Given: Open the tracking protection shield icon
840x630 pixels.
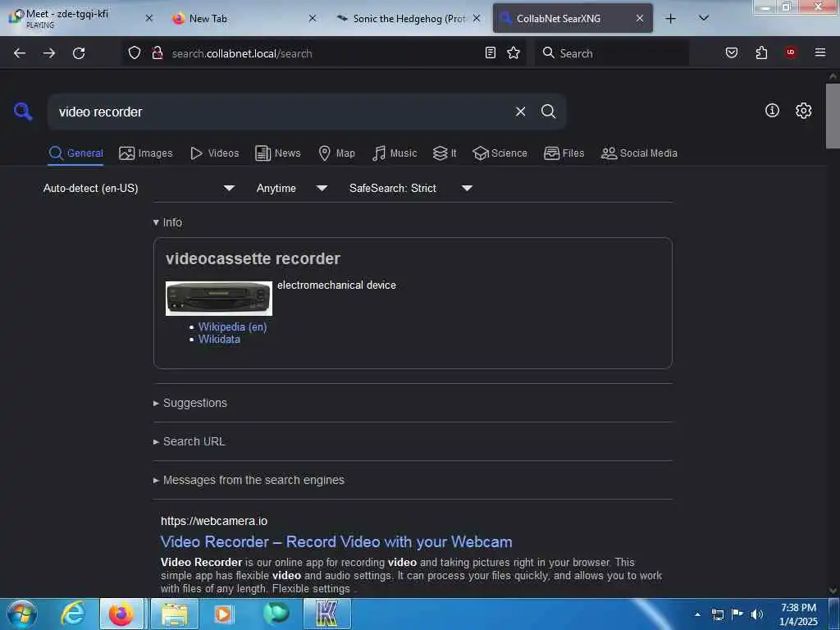Looking at the screenshot, I should [x=135, y=53].
